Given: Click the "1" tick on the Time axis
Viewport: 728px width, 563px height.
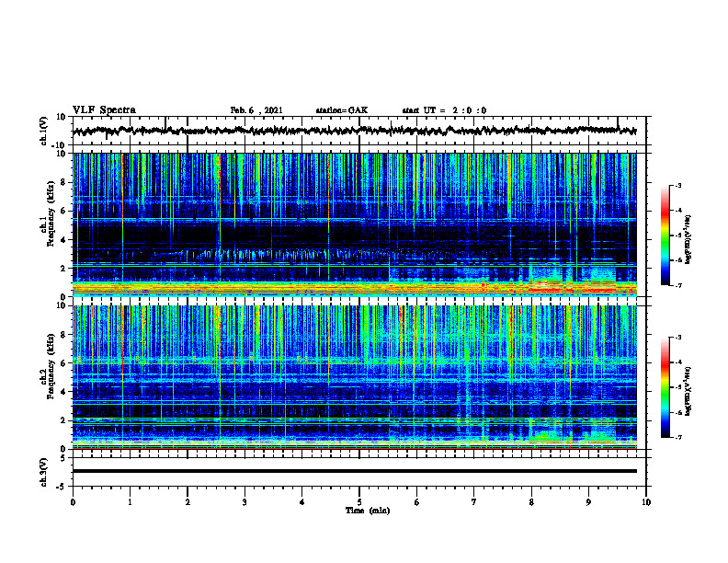Looking at the screenshot, I should 130,502.
